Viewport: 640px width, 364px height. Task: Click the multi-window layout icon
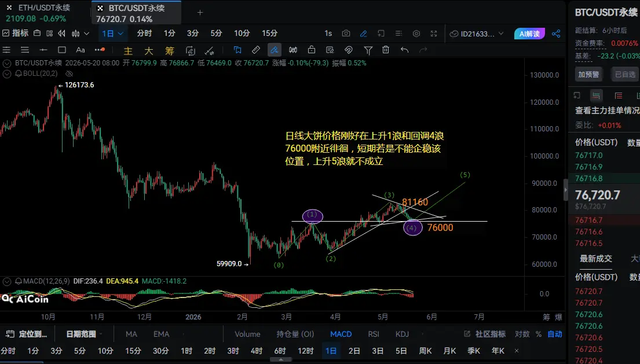[x=50, y=34]
